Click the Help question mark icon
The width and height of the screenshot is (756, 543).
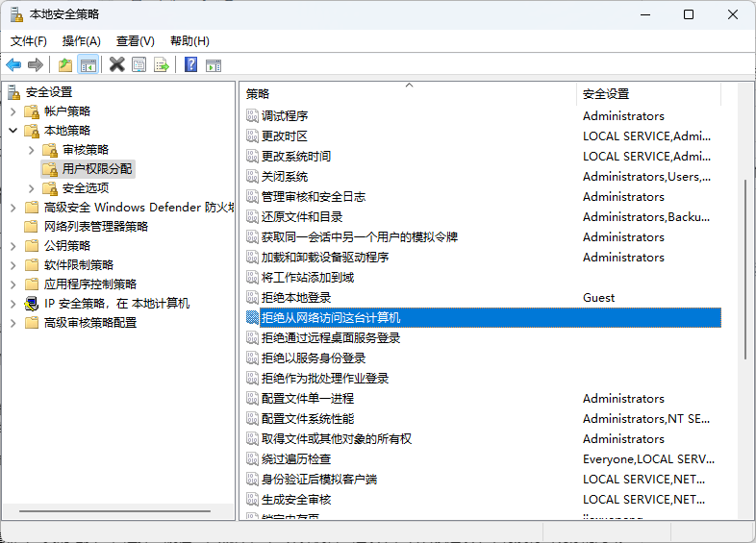coord(191,64)
